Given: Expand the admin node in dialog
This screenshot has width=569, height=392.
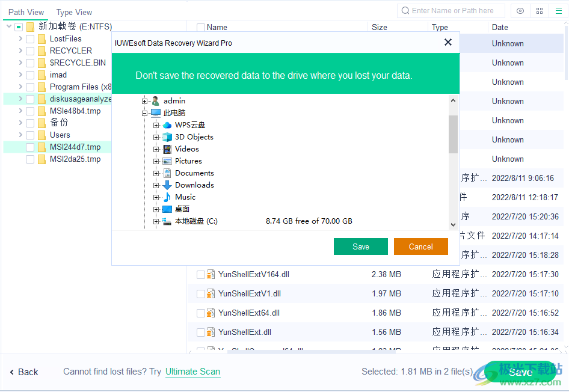Looking at the screenshot, I should click(x=144, y=101).
